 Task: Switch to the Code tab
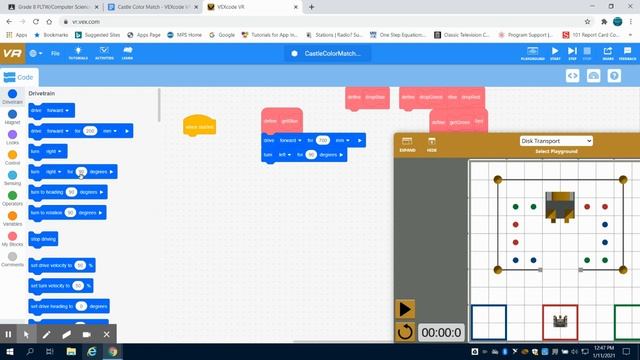pyautogui.click(x=19, y=77)
